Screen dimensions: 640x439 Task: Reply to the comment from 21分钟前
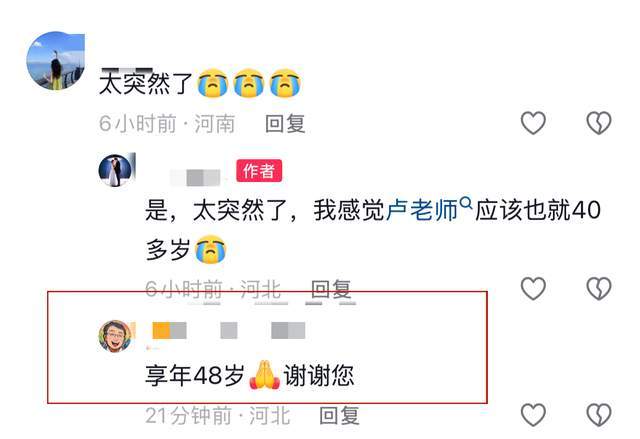click(x=339, y=416)
